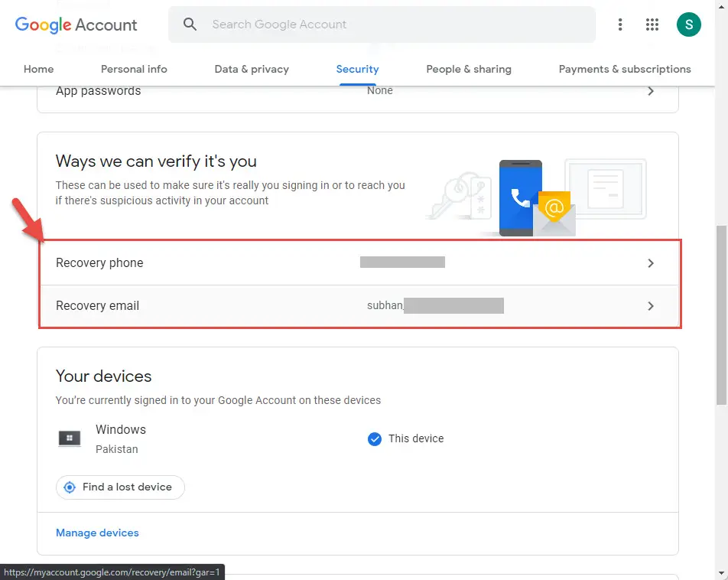Screen dimensions: 728x580
Task: Switch to the Personal info tab
Action: [x=134, y=69]
